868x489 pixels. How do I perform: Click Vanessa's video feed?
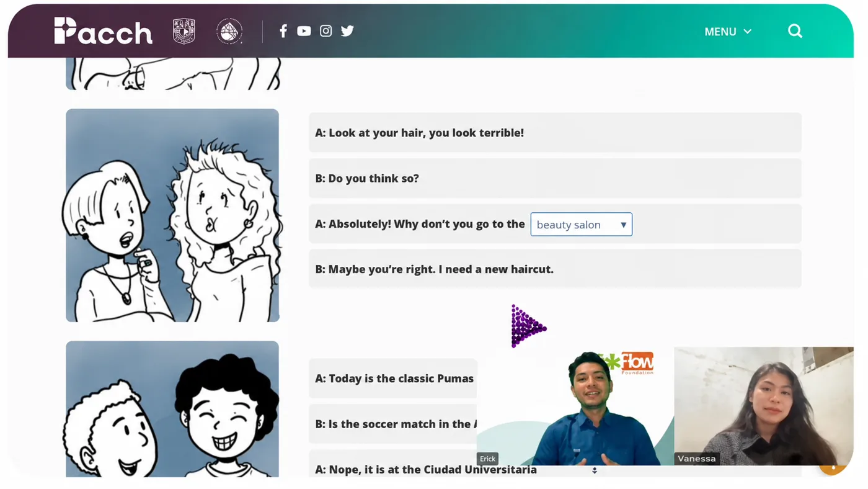tap(764, 406)
